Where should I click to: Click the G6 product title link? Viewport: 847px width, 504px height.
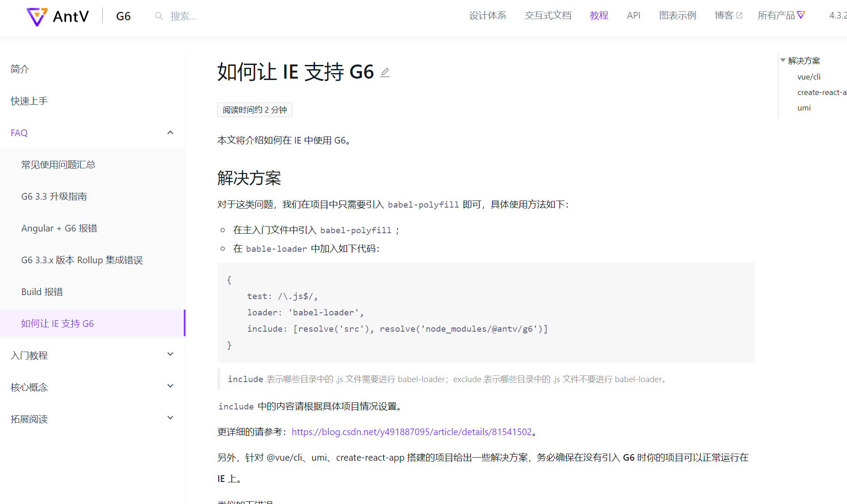(x=123, y=16)
